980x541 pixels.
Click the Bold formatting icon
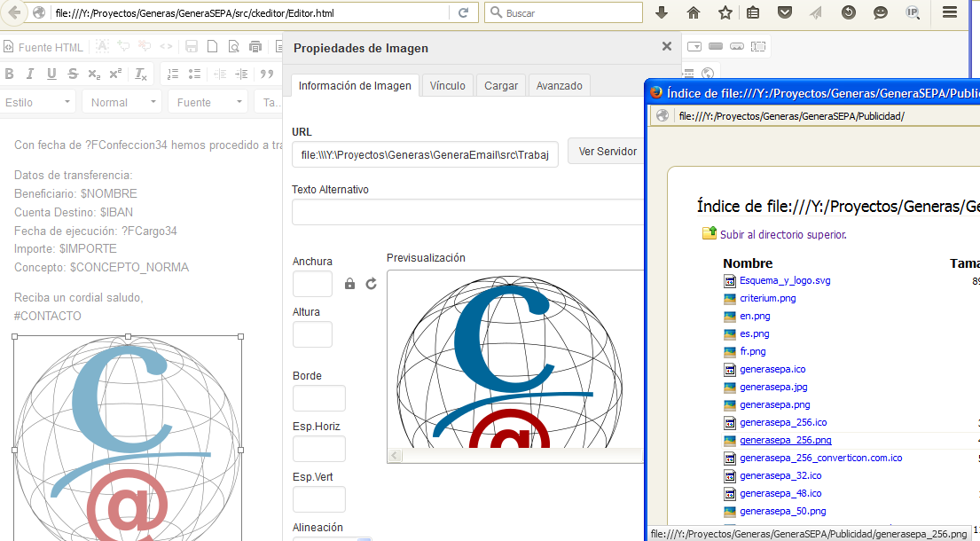pos(10,74)
